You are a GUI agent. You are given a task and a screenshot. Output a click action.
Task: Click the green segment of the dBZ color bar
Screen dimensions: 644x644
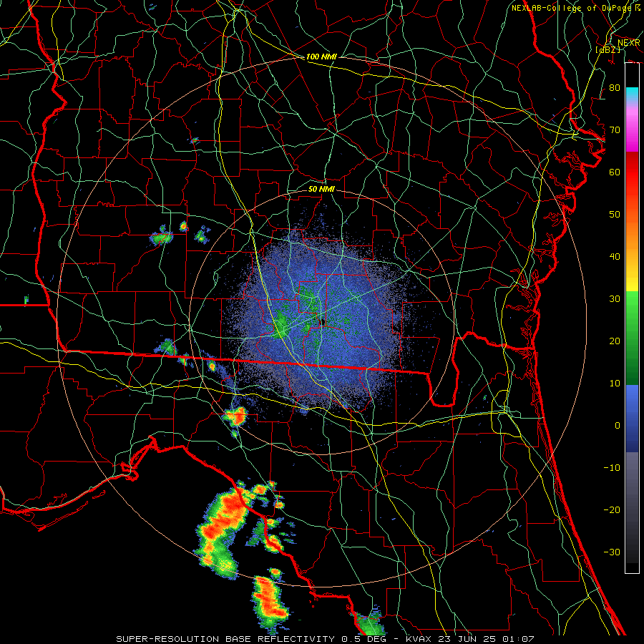point(632,338)
